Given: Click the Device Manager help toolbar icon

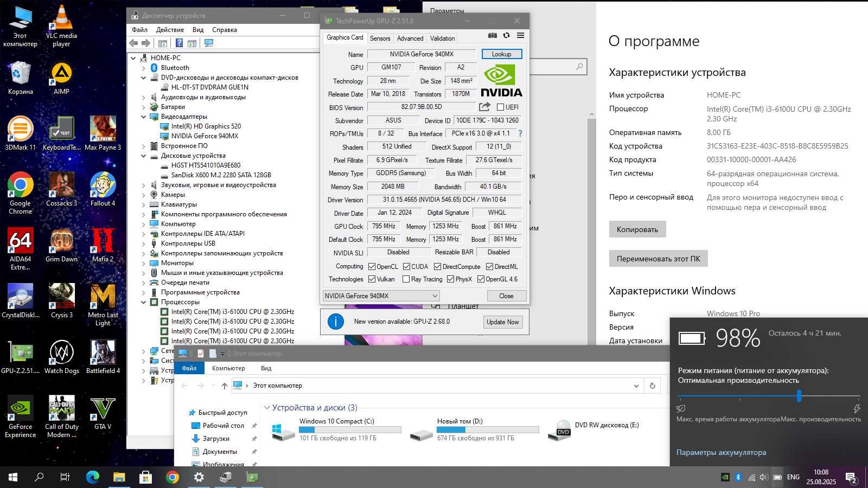Looking at the screenshot, I should (x=178, y=43).
